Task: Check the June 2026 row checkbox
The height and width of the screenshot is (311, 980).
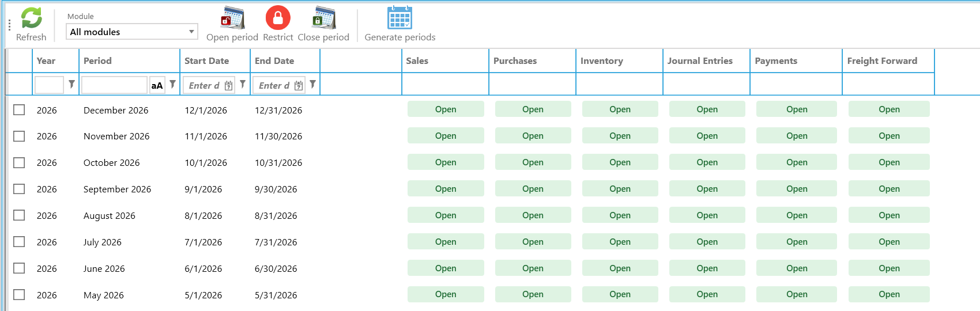Action: (x=19, y=268)
